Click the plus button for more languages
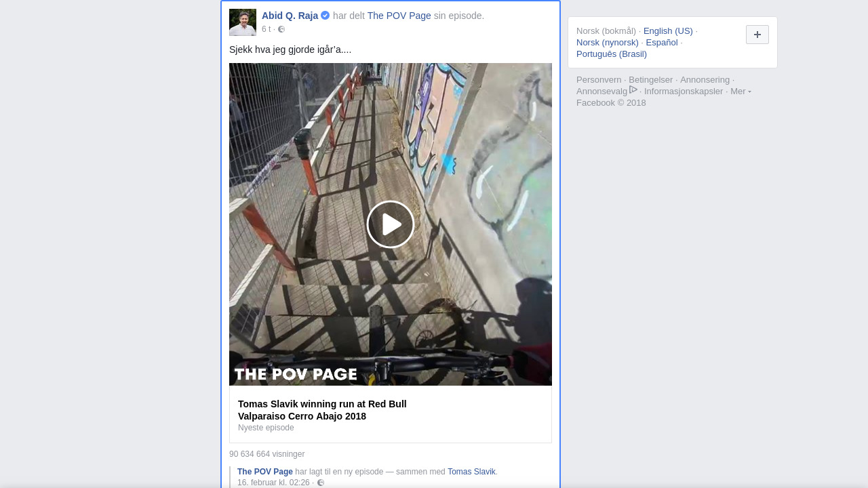This screenshot has height=488, width=868. click(757, 35)
